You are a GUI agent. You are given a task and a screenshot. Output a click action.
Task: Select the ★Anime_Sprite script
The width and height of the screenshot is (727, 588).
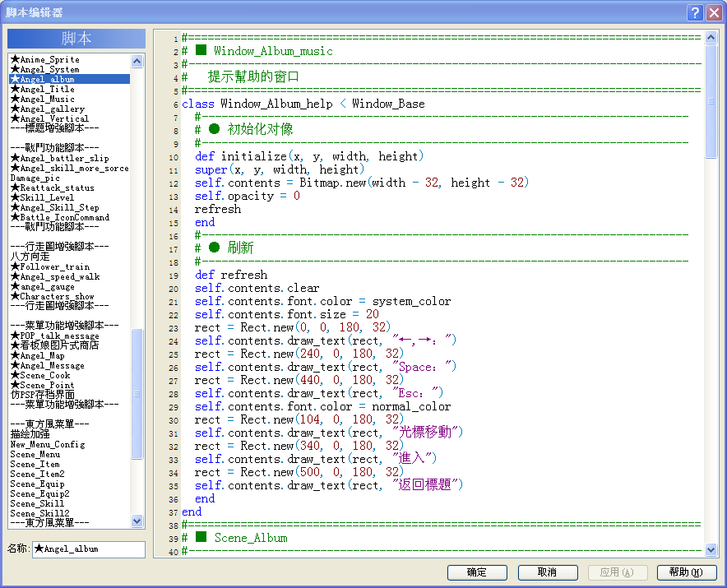(70, 59)
